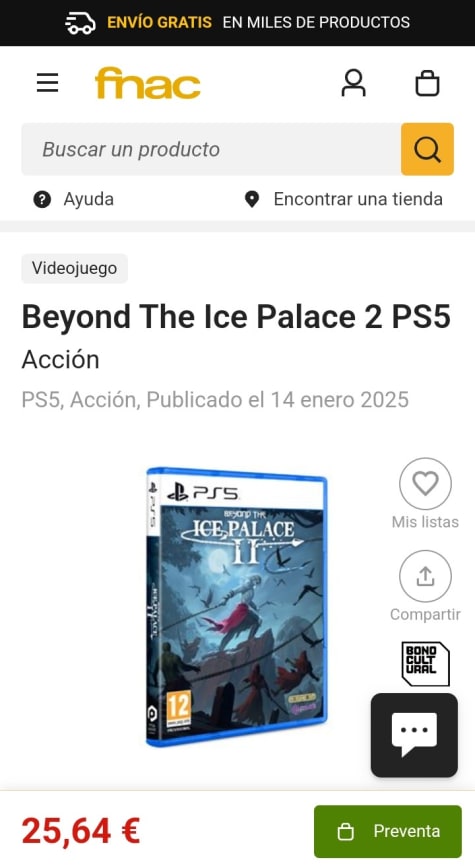Open the Ayuda help link

tap(73, 199)
